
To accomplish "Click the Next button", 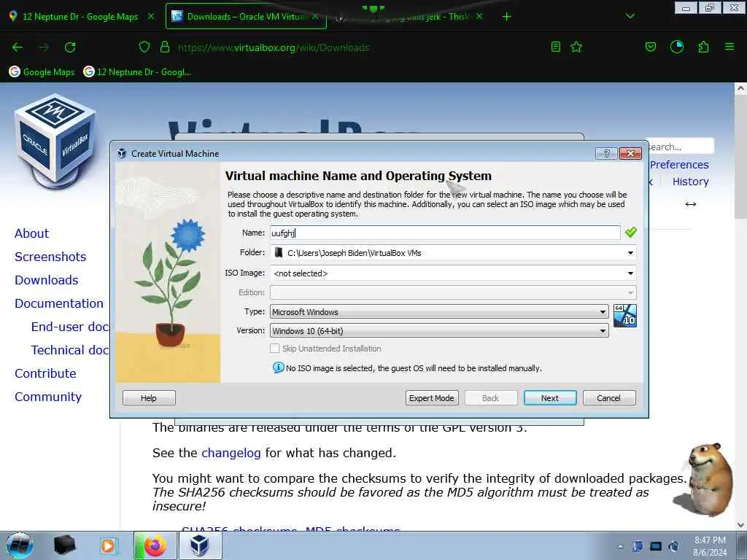I will pyautogui.click(x=550, y=397).
